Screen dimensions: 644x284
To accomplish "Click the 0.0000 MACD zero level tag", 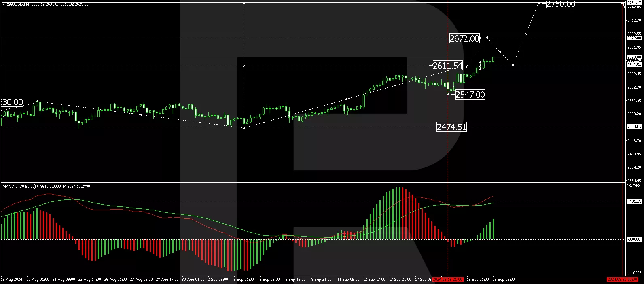I will 634,239.
